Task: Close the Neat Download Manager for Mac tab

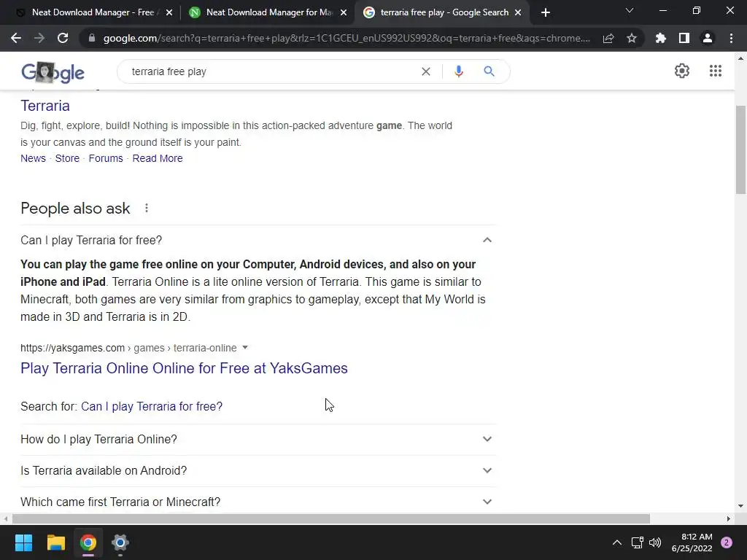Action: coord(344,13)
